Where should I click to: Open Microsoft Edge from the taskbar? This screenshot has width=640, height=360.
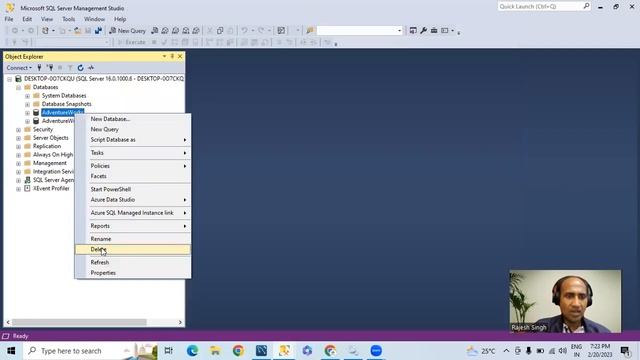click(192, 351)
